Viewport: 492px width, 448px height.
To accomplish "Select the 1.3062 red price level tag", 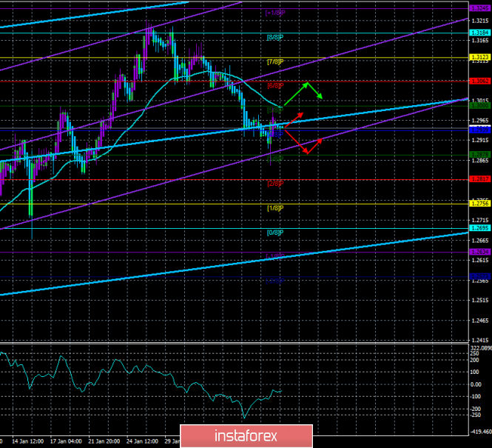I will [x=479, y=81].
